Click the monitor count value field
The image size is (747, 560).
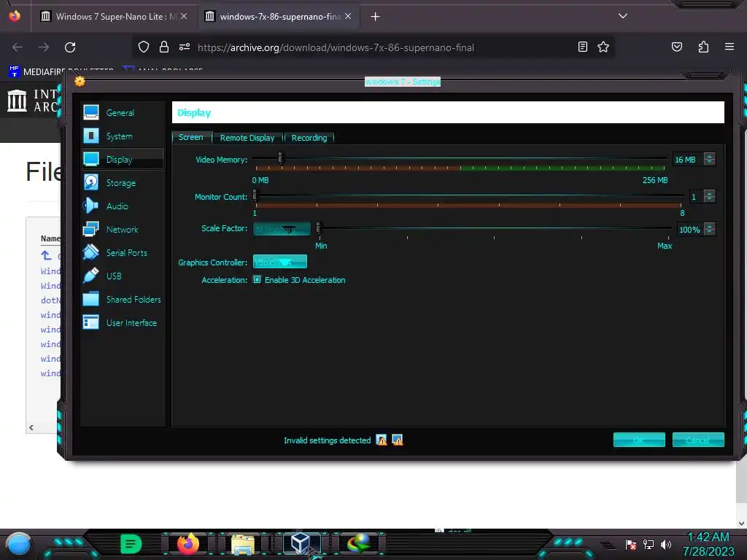pyautogui.click(x=696, y=197)
